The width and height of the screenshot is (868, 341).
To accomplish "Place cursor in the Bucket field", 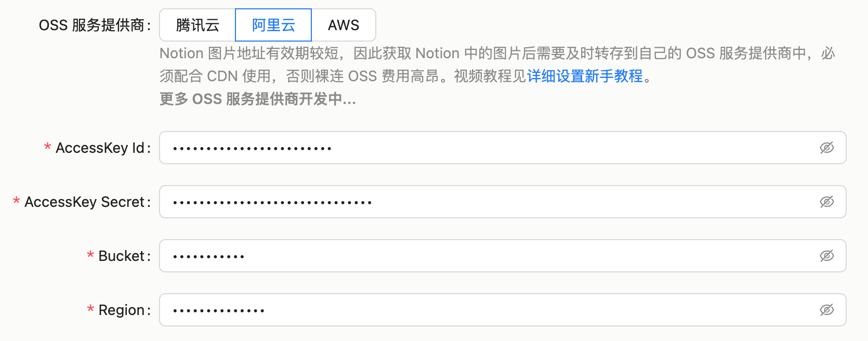I will point(503,256).
